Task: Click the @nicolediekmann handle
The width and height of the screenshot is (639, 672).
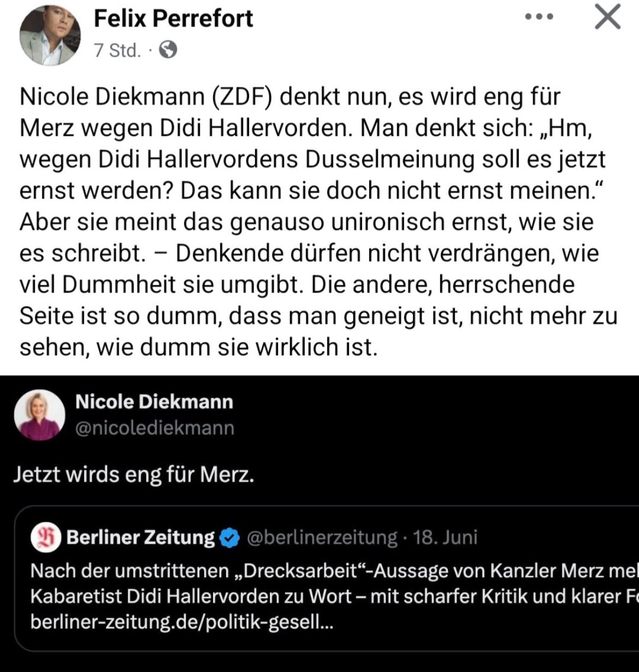Action: (x=155, y=427)
